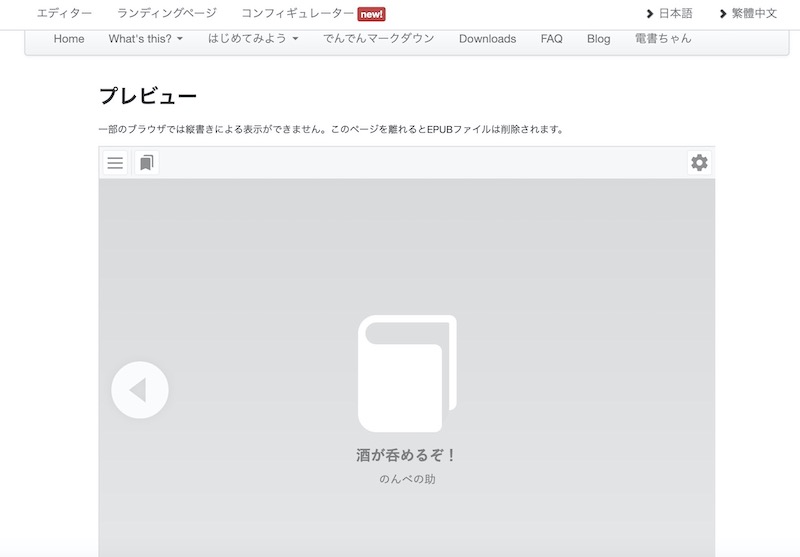Viewport: 800px width, 557px height.
Task: Open でんでんマークダウン page
Action: pos(379,39)
